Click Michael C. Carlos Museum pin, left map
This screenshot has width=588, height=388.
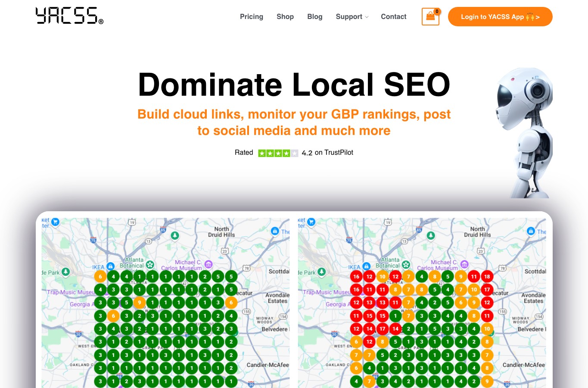[x=208, y=264]
